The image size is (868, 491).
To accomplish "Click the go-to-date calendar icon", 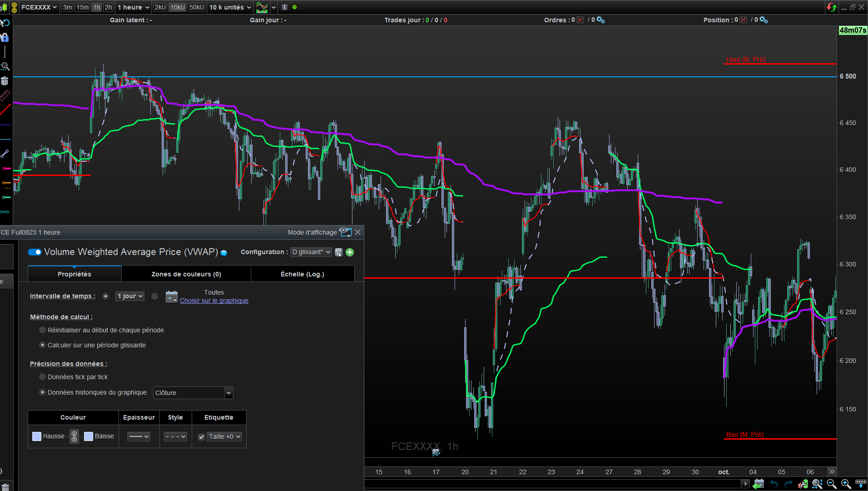I will point(759,484).
